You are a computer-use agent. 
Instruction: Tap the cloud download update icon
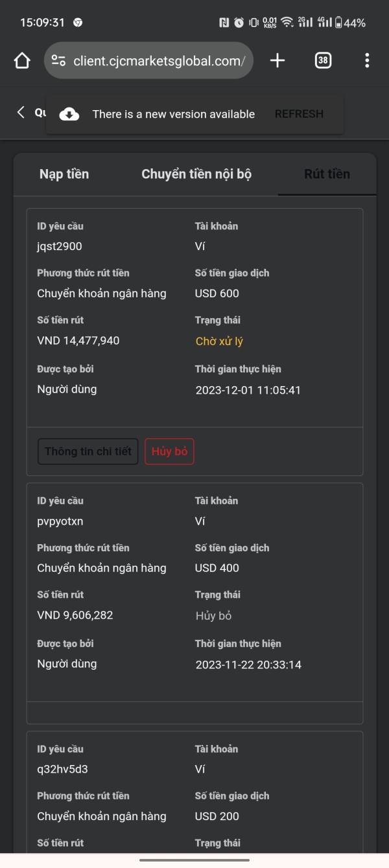click(69, 114)
